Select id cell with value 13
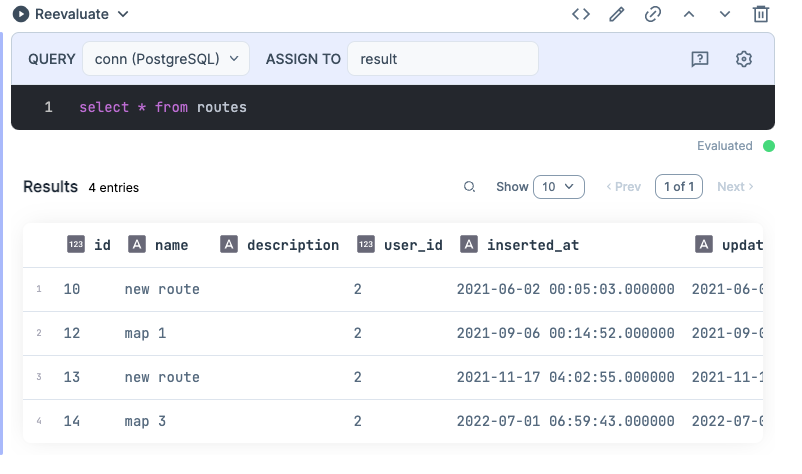Image resolution: width=802 pixels, height=474 pixels. [72, 377]
